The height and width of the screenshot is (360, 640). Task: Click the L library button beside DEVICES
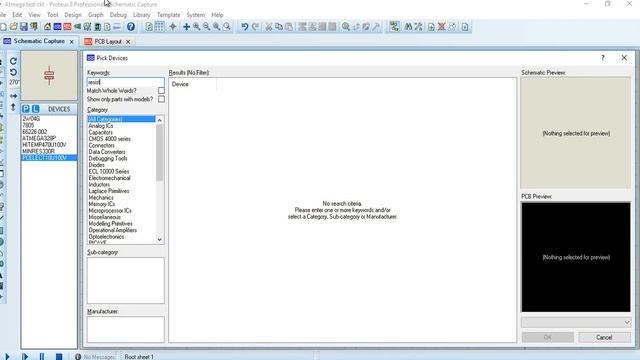[x=36, y=109]
